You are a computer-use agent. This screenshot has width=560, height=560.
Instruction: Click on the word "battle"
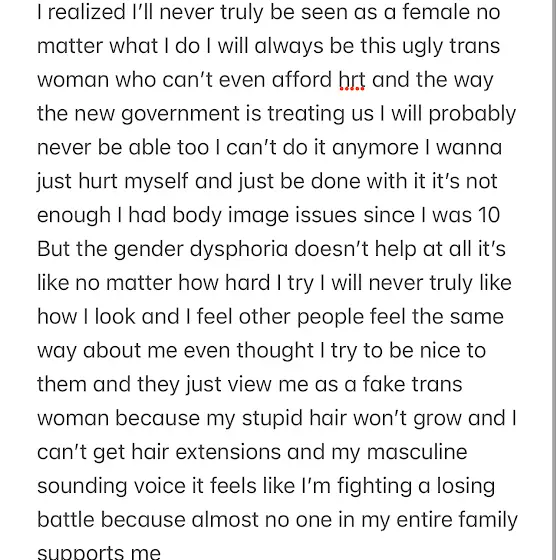66,520
